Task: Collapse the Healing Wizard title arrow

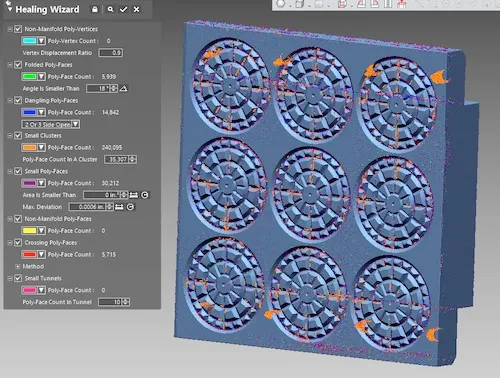Action: click(x=10, y=9)
